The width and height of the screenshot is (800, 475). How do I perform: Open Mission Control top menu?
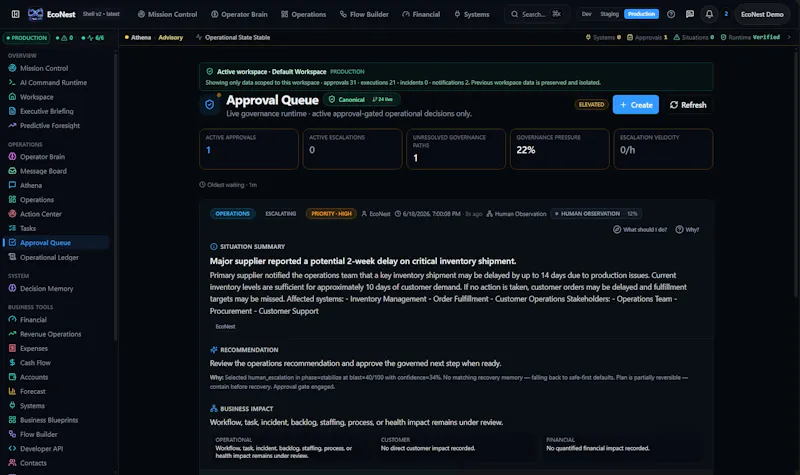[167, 14]
